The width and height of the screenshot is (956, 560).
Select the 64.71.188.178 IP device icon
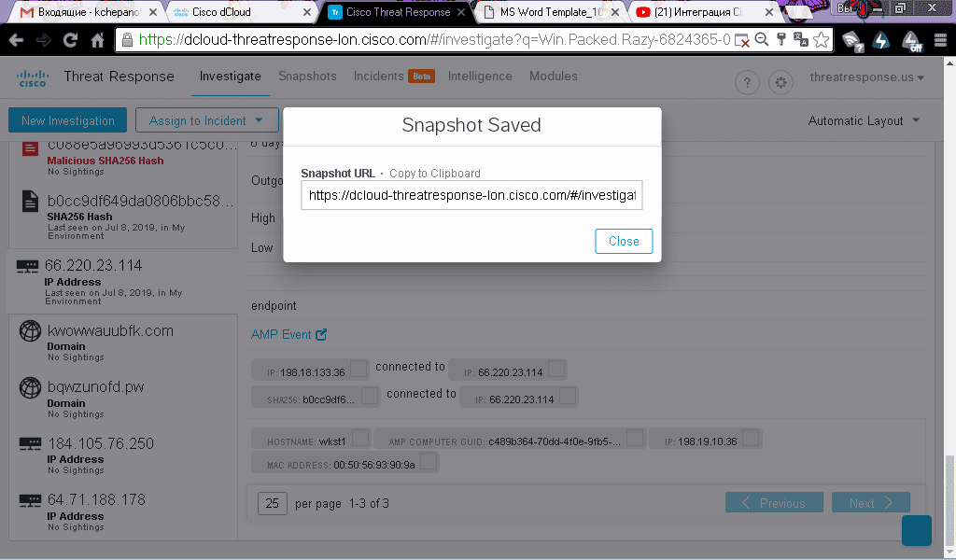point(30,500)
